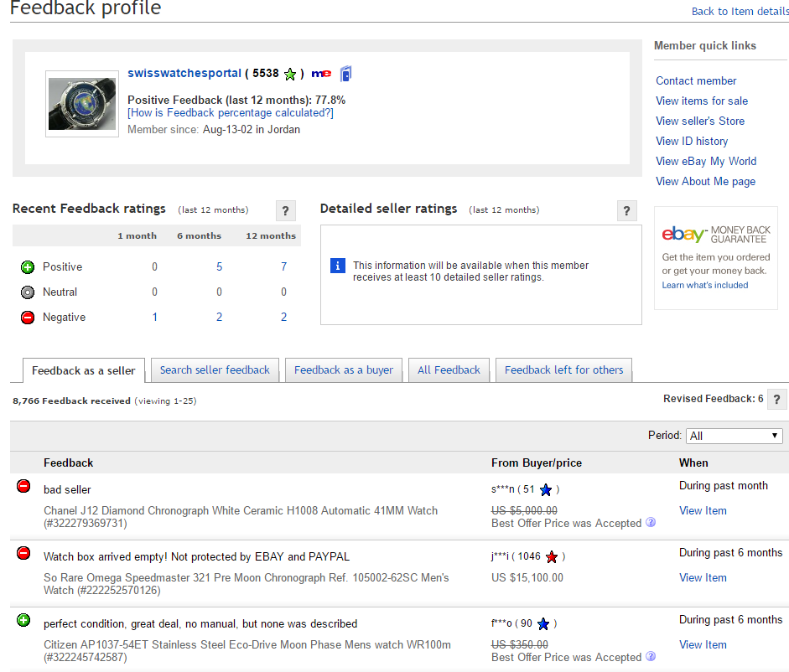Screen dimensions: 789x672
Task: Open the Search seller feedback tab
Action: (x=215, y=370)
